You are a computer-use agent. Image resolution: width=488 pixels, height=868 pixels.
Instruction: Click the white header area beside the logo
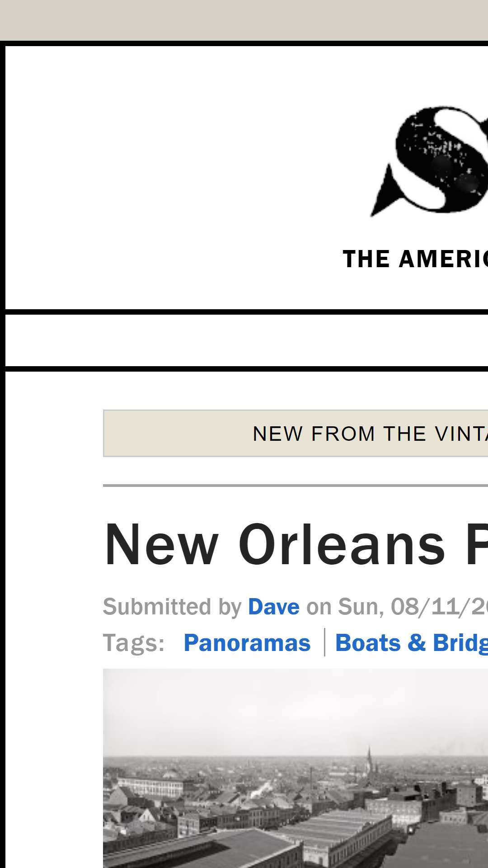(181, 176)
